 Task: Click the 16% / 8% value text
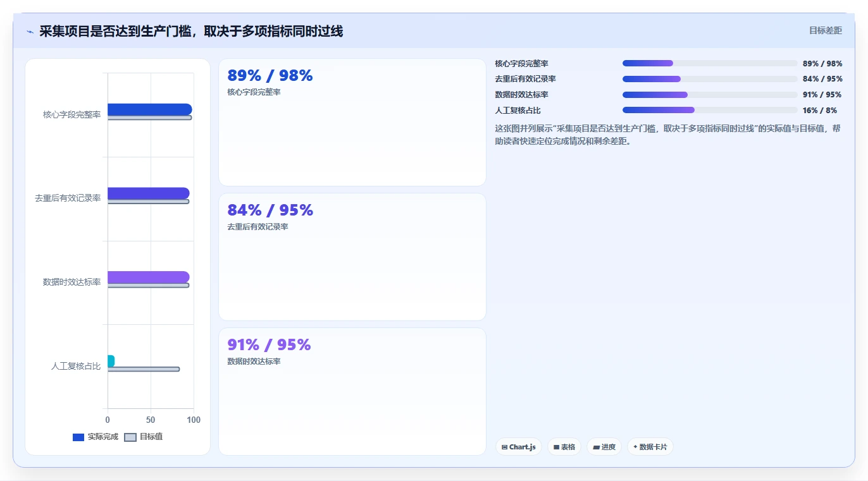coord(820,111)
